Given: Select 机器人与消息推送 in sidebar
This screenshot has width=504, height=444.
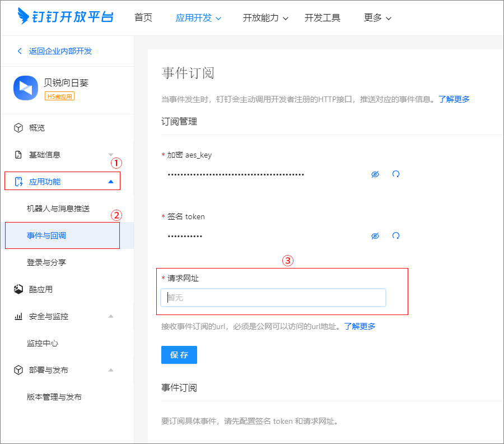Looking at the screenshot, I should (x=58, y=209).
